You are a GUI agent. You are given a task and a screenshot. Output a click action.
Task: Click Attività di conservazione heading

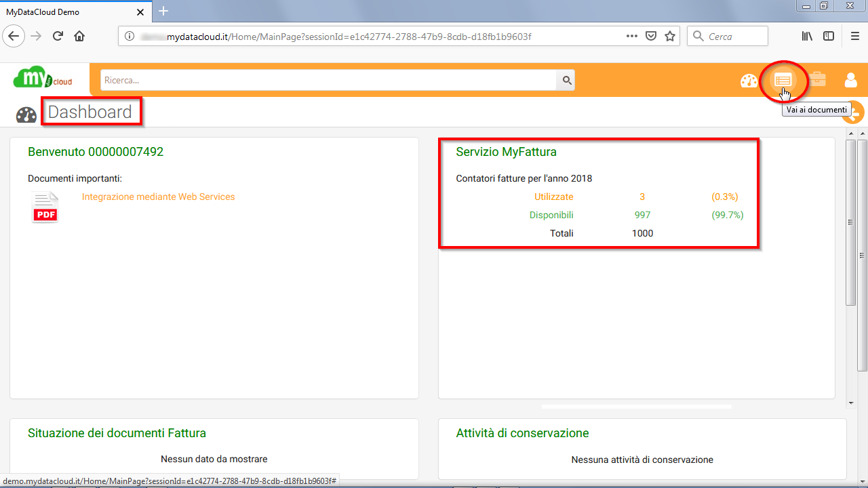(x=522, y=433)
